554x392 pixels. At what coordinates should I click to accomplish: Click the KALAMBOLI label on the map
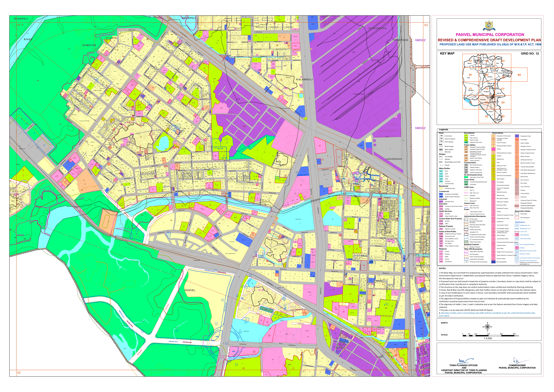(304, 79)
